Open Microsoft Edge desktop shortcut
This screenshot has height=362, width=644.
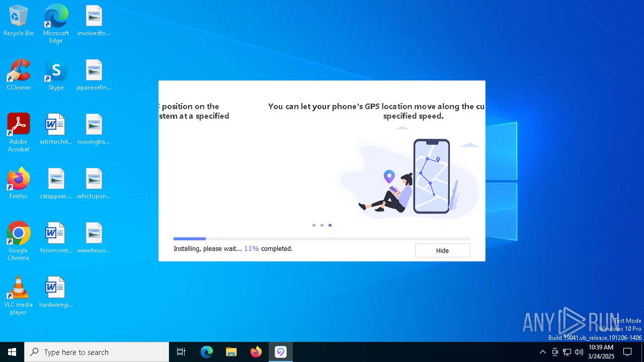tap(56, 24)
